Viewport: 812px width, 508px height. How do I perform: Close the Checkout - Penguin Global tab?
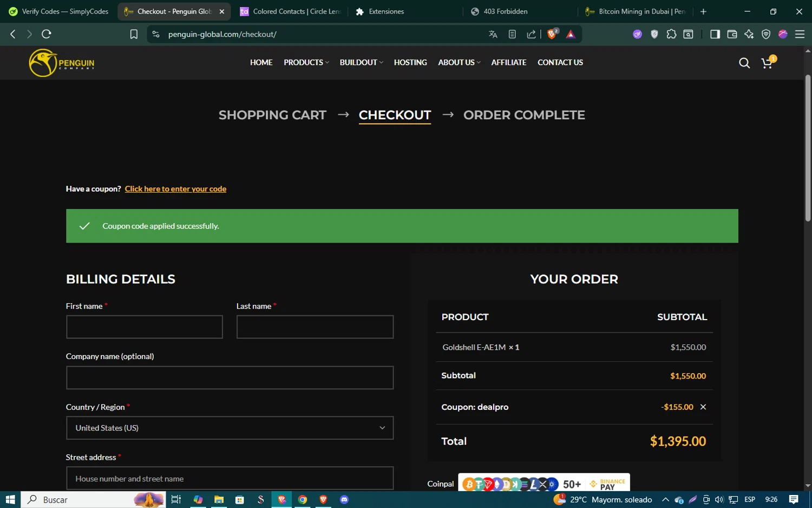221,11
